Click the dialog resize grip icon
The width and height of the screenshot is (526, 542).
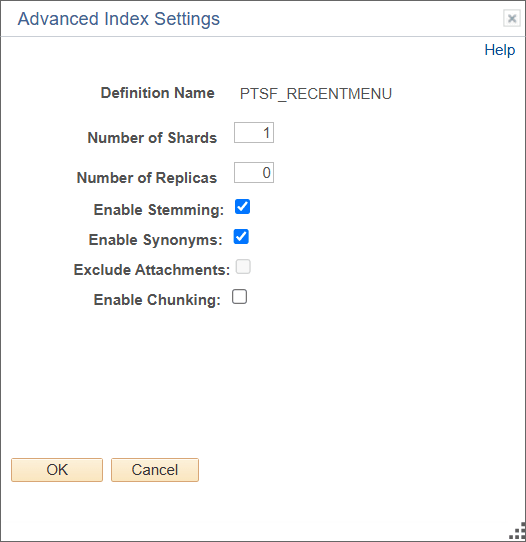pos(517,531)
